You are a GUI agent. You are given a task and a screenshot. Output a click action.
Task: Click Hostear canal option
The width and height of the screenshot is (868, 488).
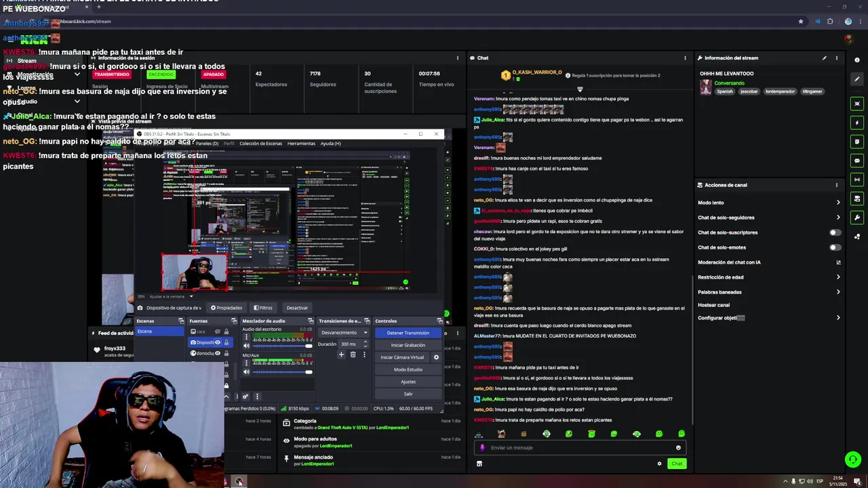(x=713, y=305)
